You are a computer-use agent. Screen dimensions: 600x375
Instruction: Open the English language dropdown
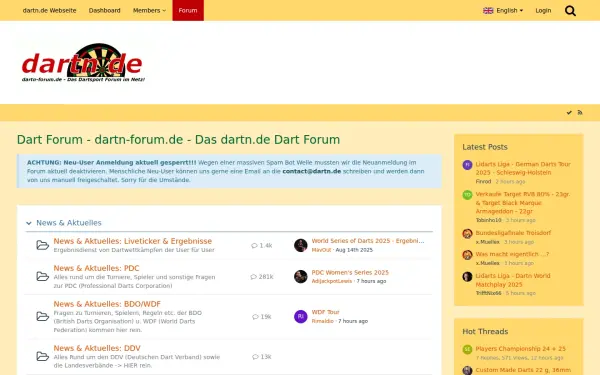click(503, 10)
